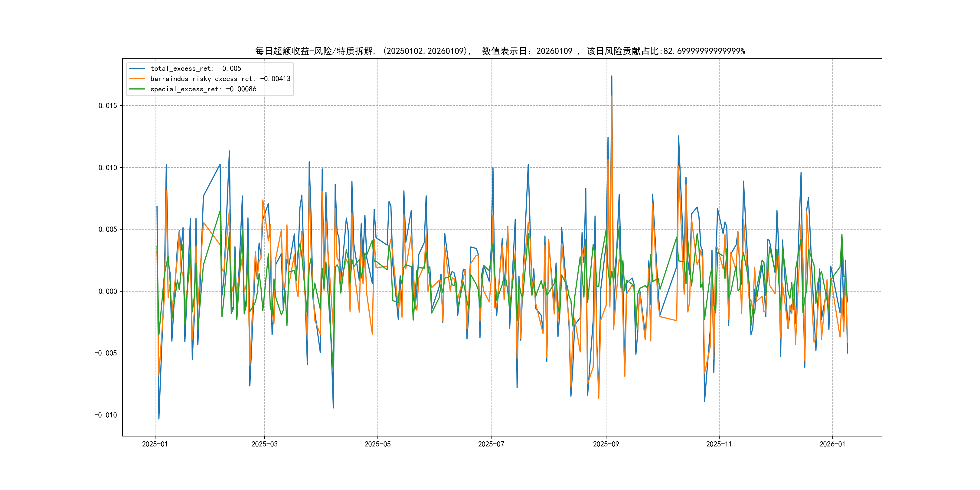Click the 2025-09 x-axis tick label
This screenshot has width=980, height=490.
tap(606, 444)
